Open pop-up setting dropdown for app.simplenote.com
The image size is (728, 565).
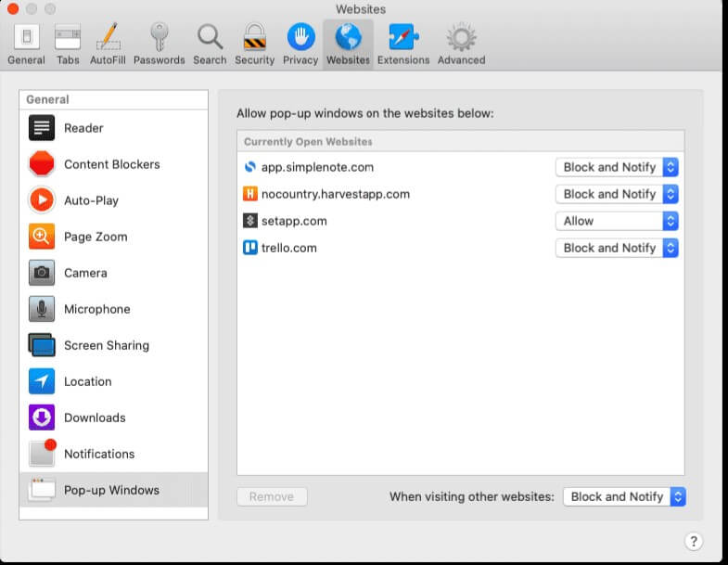pyautogui.click(x=617, y=167)
